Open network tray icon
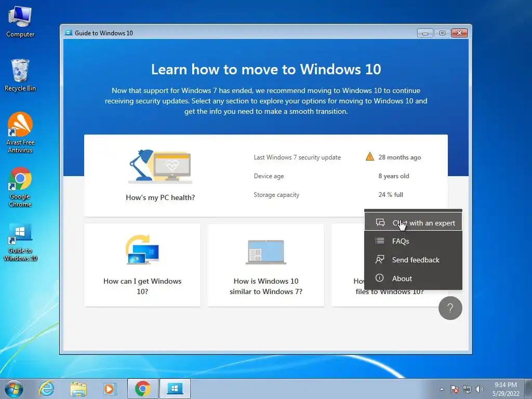The width and height of the screenshot is (532, 399). click(x=467, y=389)
